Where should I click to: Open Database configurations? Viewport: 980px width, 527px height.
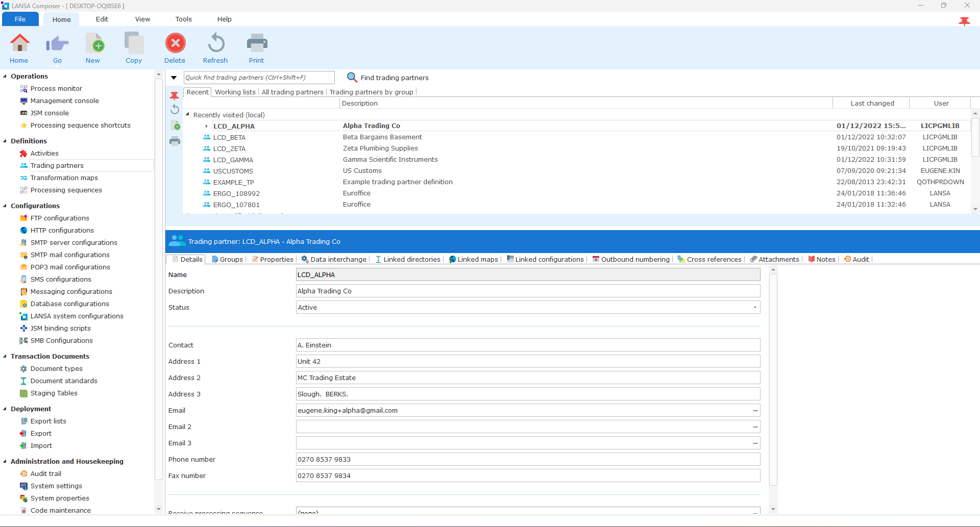(69, 304)
